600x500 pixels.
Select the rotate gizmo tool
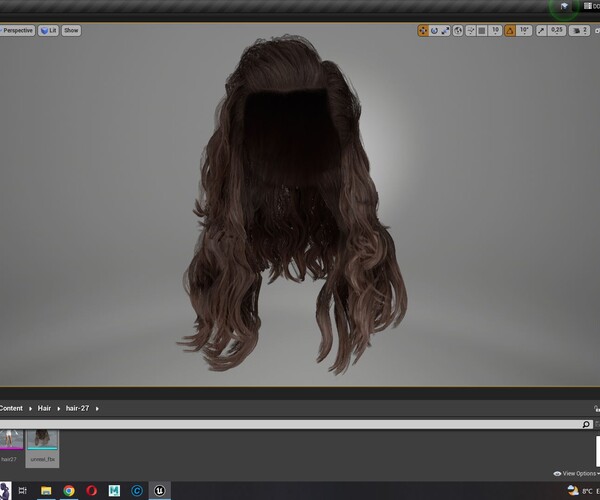click(x=434, y=31)
